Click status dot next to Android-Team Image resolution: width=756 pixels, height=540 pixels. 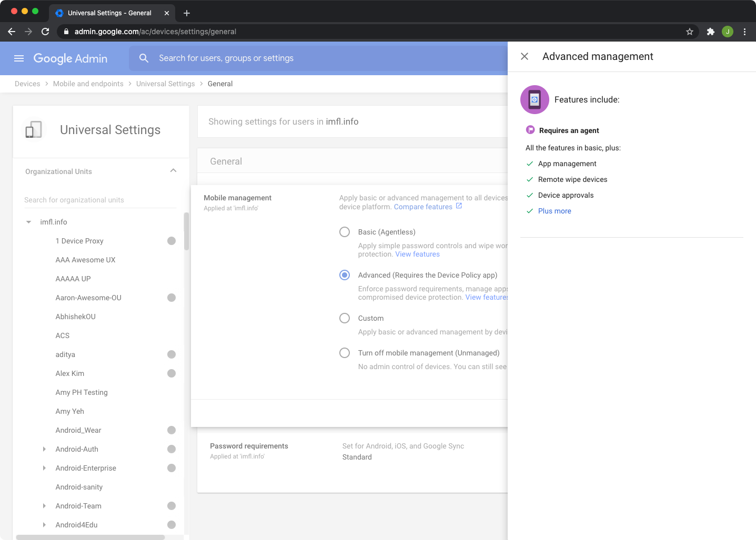172,506
